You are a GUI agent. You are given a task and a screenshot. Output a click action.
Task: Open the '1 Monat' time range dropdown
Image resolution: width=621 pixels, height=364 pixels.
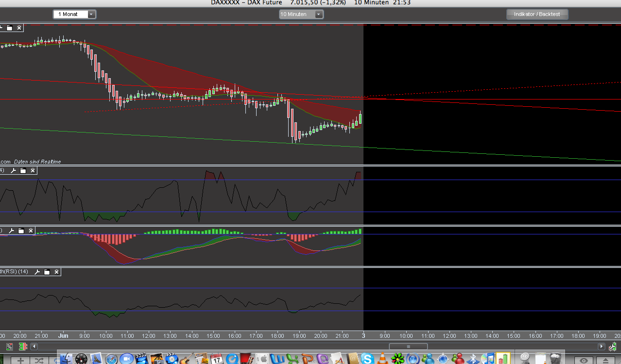point(74,14)
